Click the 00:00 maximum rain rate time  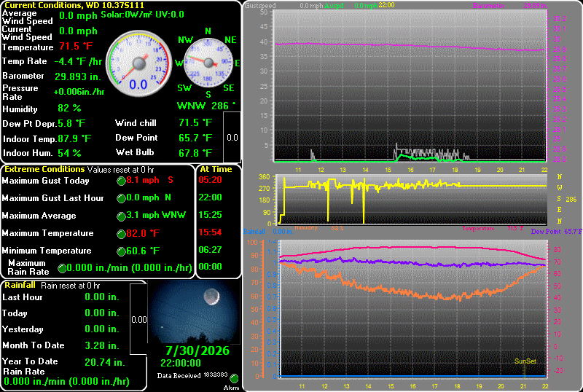tap(210, 267)
